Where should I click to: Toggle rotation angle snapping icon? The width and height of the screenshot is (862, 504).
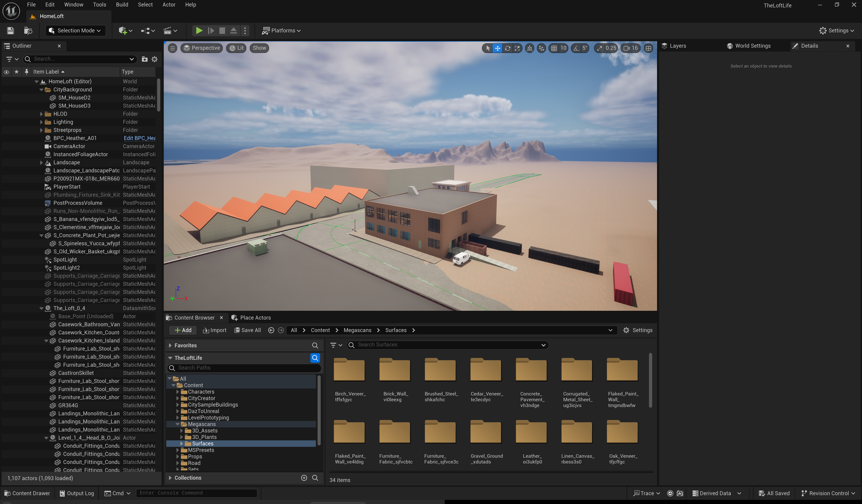pos(576,48)
